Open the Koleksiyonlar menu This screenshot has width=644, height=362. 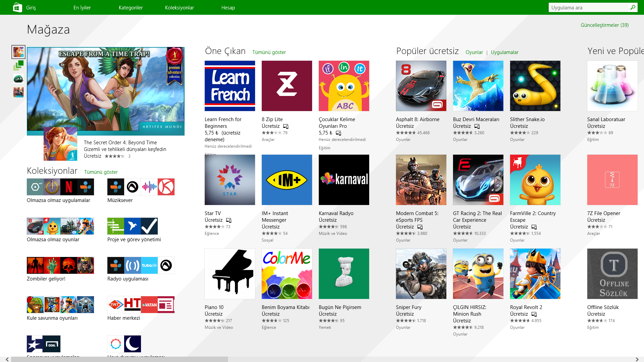[x=180, y=8]
